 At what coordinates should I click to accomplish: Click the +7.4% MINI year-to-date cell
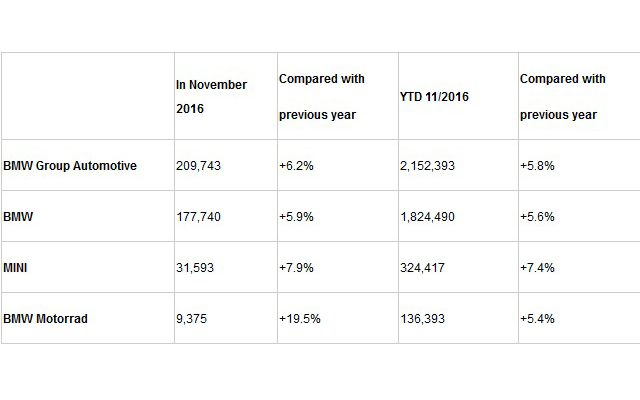click(x=538, y=267)
